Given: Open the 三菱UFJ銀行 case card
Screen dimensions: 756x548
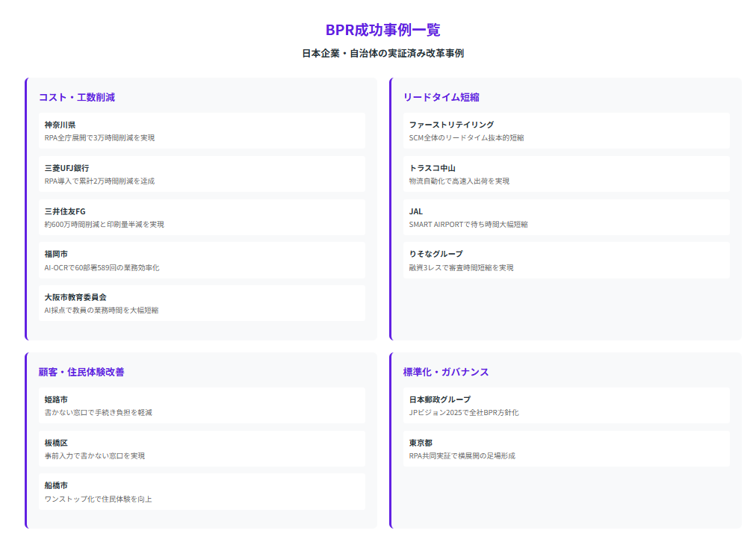Looking at the screenshot, I should tap(202, 174).
